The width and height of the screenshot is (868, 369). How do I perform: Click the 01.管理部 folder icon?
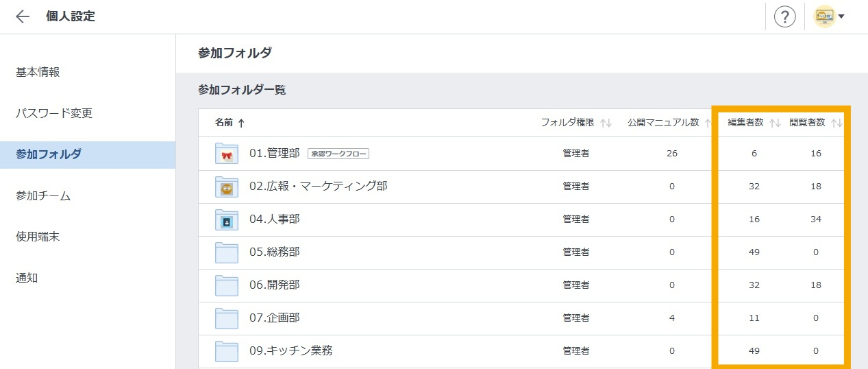tap(226, 154)
